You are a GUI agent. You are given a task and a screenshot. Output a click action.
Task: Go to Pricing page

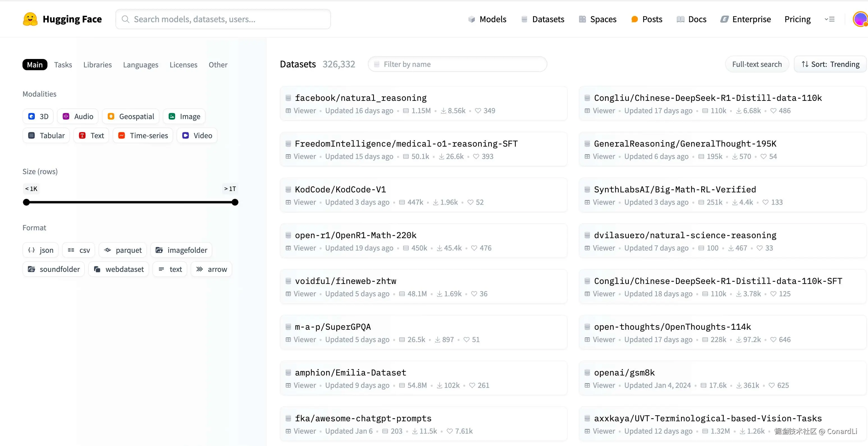(x=797, y=19)
